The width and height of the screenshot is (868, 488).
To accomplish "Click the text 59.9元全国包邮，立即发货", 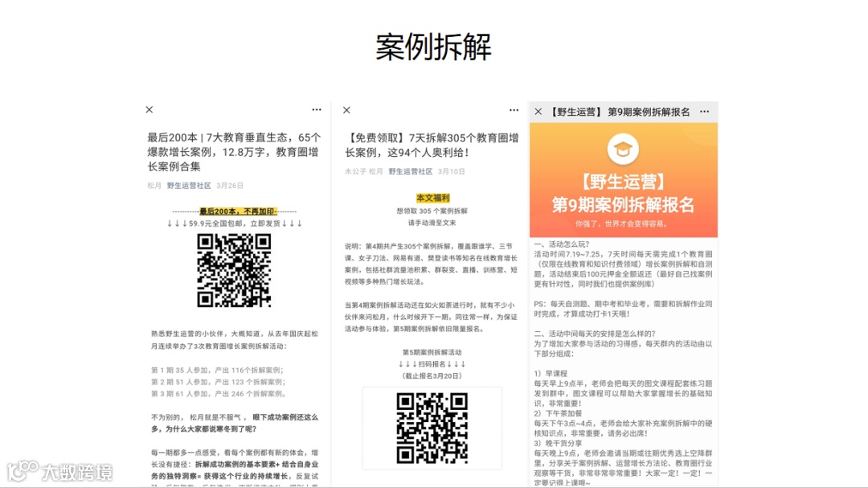I will pos(234,223).
